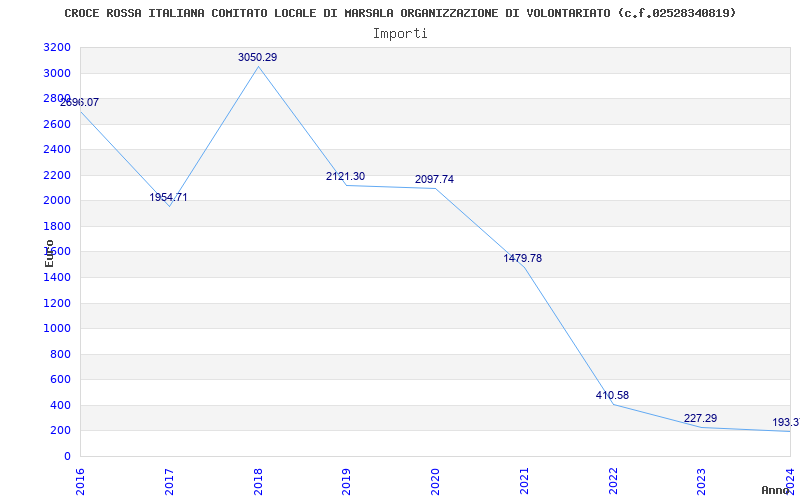Click the Importi subtitle
This screenshot has width=800, height=500.
400,34
